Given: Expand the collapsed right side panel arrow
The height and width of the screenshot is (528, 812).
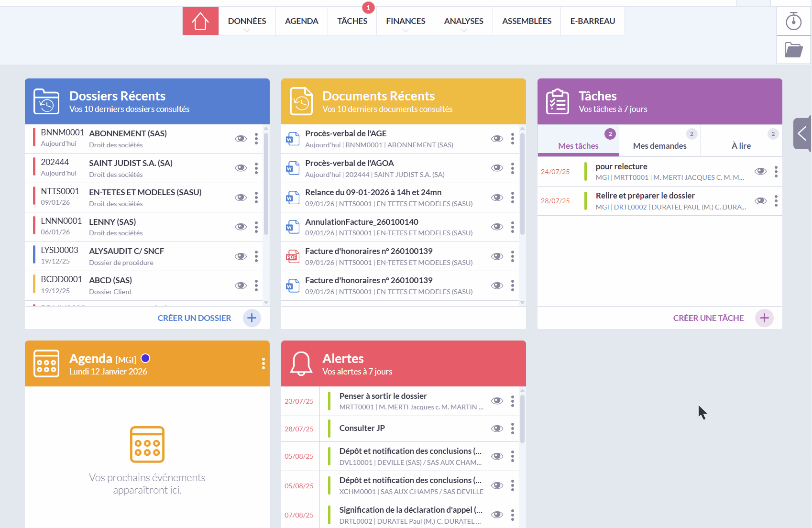Looking at the screenshot, I should tap(802, 133).
